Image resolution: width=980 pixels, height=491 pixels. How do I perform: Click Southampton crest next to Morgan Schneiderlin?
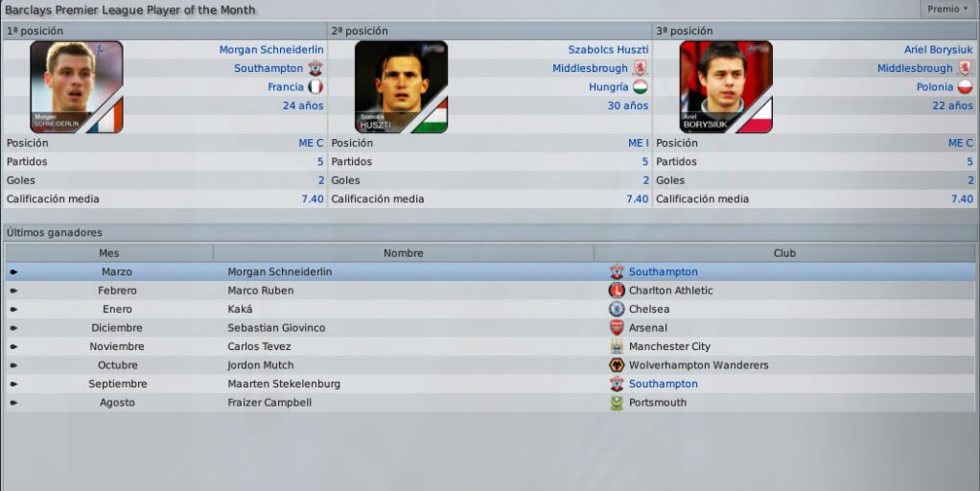coord(315,68)
